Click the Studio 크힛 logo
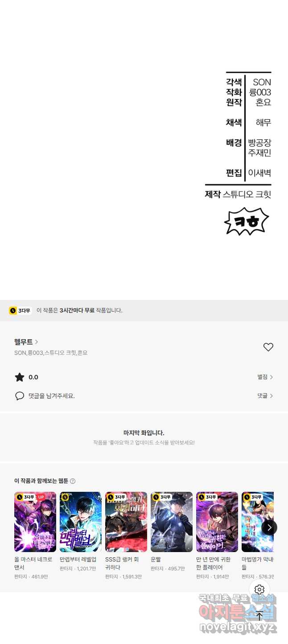 (x=247, y=221)
